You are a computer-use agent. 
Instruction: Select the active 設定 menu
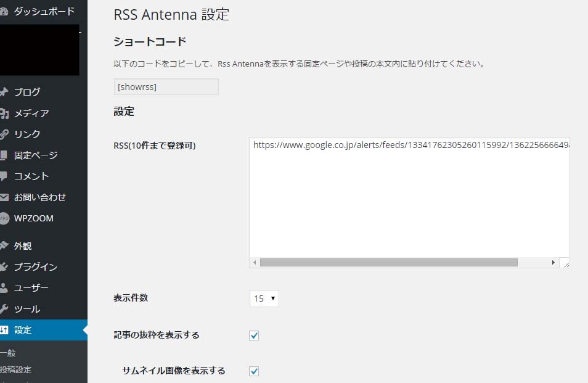(44, 330)
